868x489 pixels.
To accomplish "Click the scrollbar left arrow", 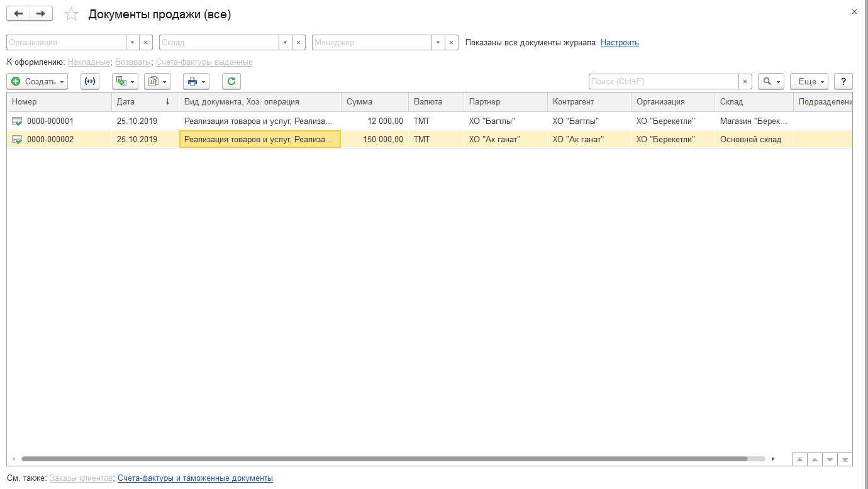I will (x=13, y=459).
